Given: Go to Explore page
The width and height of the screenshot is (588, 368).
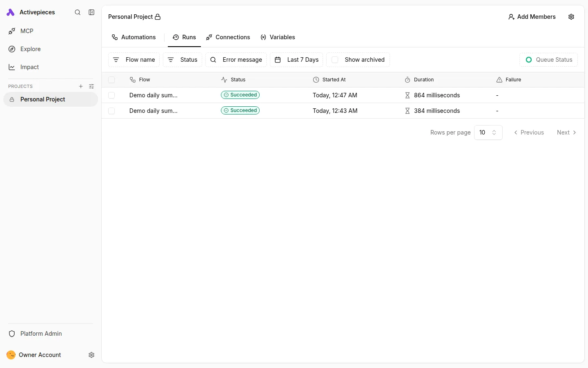Looking at the screenshot, I should [51, 49].
